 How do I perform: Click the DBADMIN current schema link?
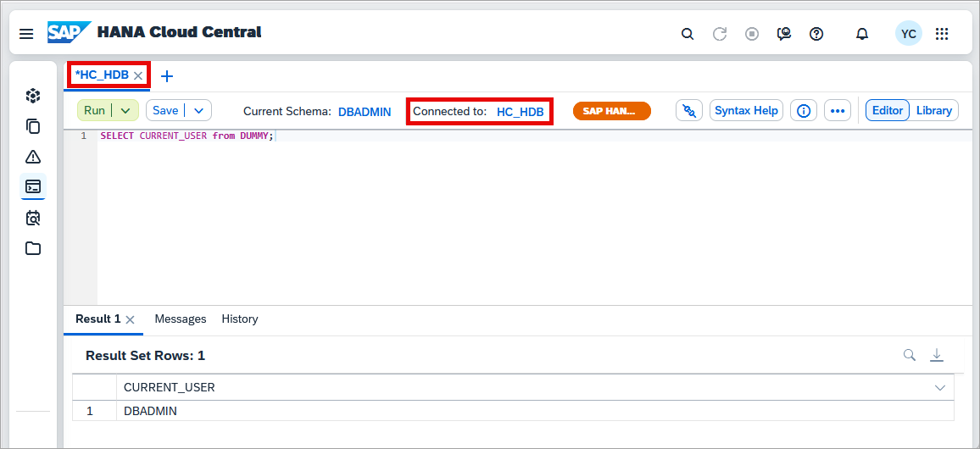365,112
